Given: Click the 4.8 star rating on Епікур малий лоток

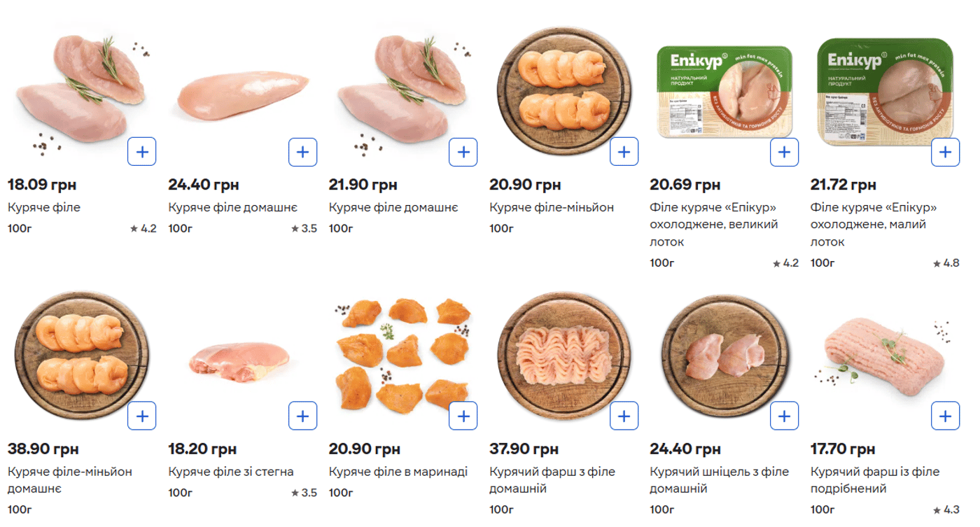Looking at the screenshot, I should (x=946, y=263).
